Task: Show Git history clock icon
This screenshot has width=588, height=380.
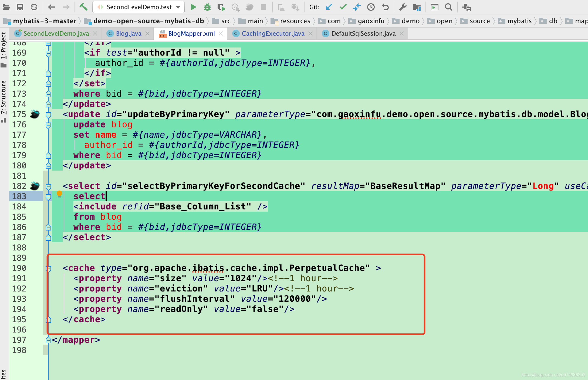Action: 371,7
